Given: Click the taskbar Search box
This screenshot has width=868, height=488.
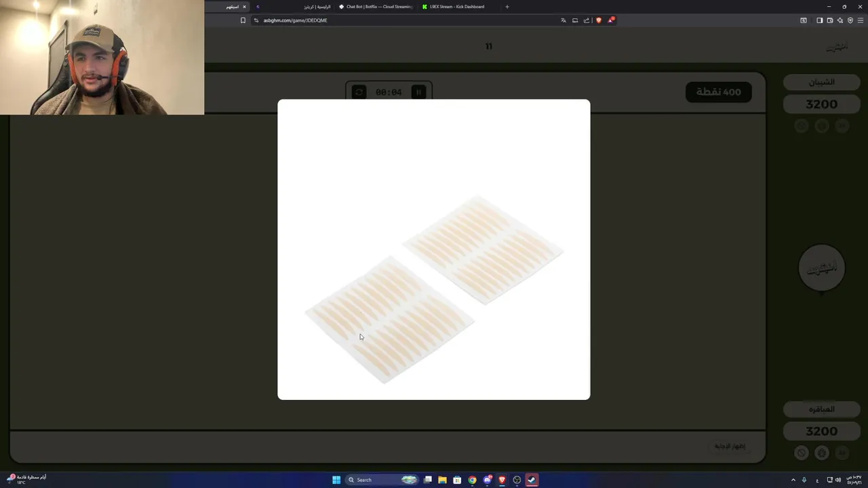Looking at the screenshot, I should coord(382,480).
